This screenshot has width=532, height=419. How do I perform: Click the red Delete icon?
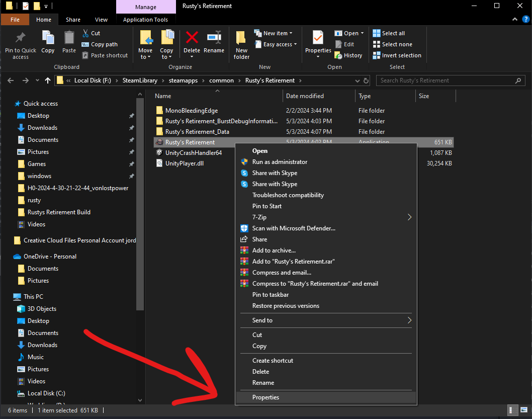click(x=192, y=37)
